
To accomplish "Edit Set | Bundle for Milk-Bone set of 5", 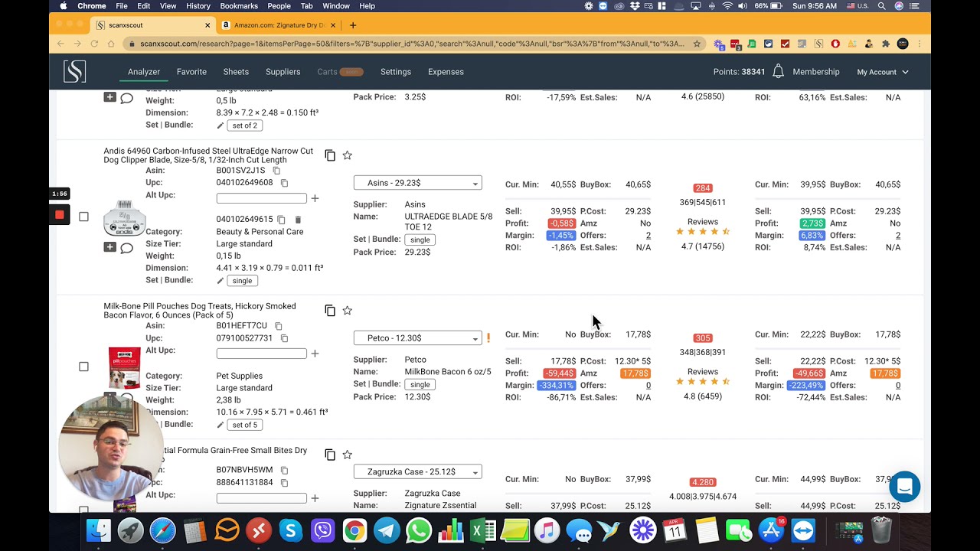I will [220, 425].
